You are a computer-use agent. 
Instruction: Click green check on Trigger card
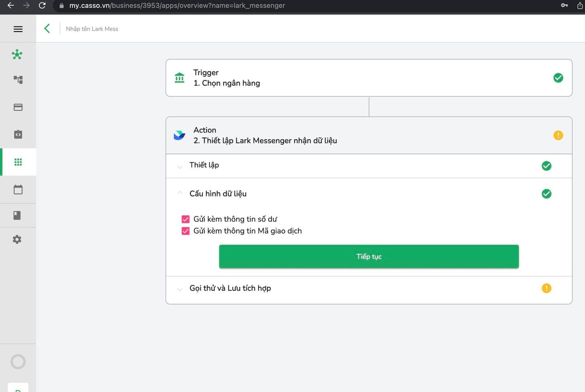558,78
